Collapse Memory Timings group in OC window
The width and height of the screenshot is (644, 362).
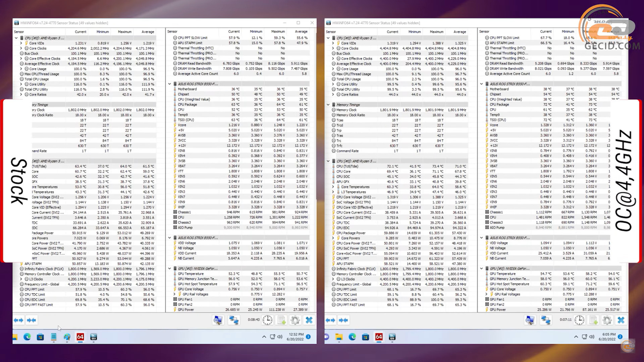point(328,105)
